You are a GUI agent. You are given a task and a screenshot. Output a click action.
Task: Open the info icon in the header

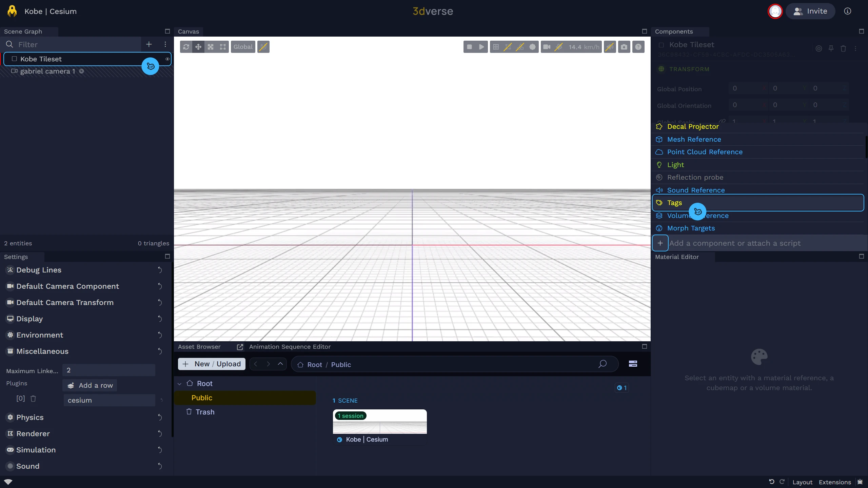(x=847, y=11)
